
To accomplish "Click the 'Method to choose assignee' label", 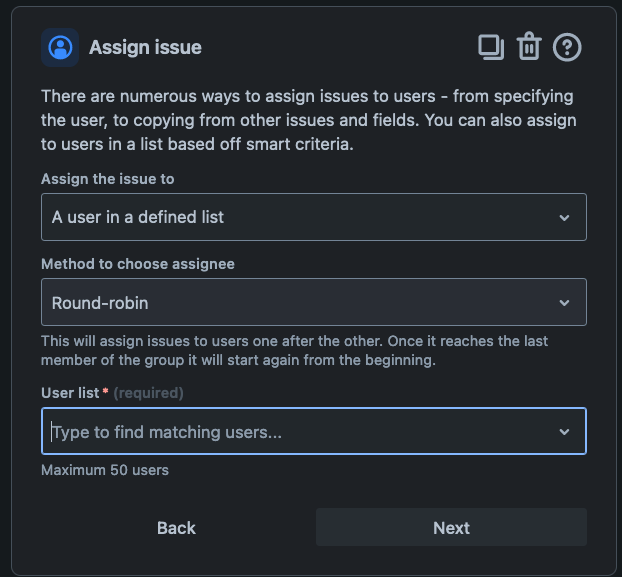I will point(138,264).
